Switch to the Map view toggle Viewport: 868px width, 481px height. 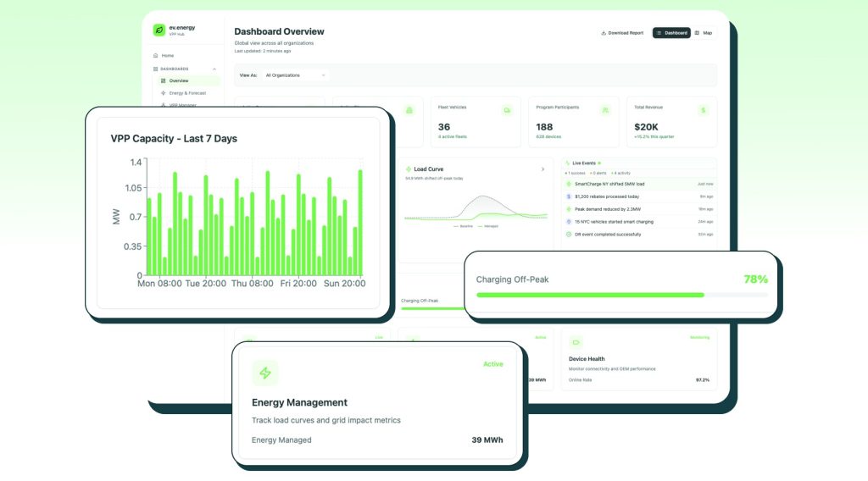click(x=704, y=33)
